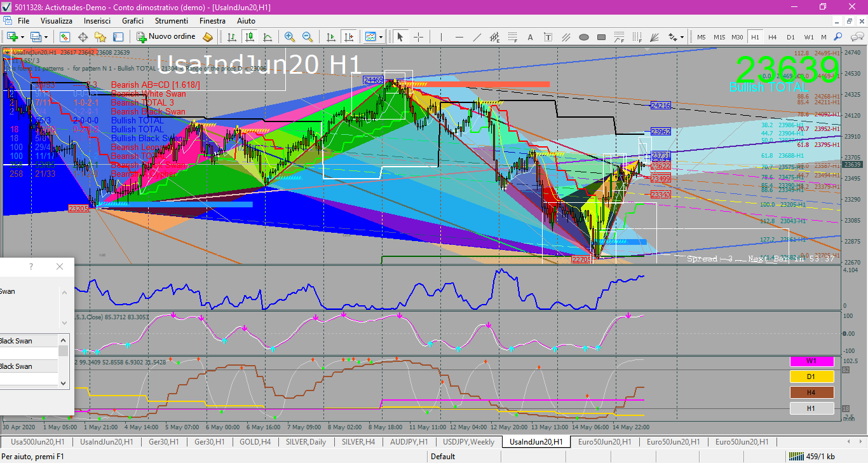Open the Market Watch window icon

point(65,37)
